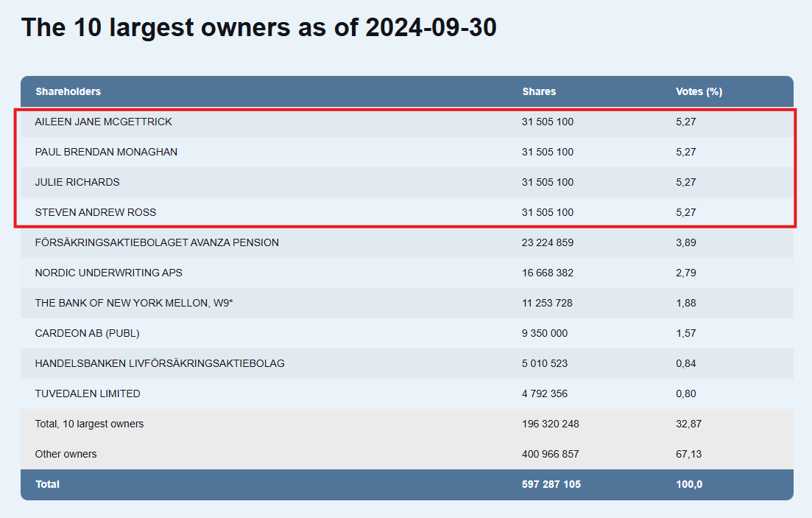The height and width of the screenshot is (518, 812).
Task: Select the 67,13 votes percentage value
Action: [x=688, y=454]
